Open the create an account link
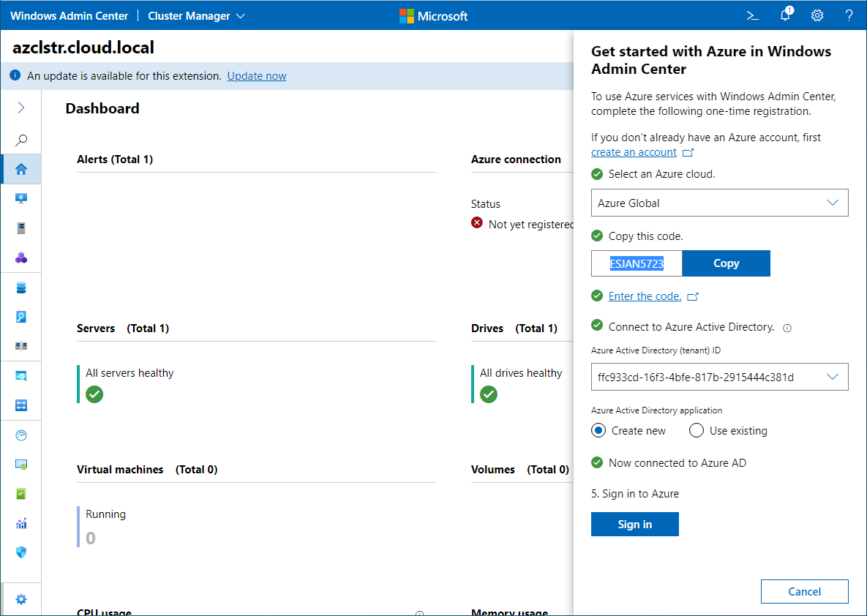 tap(634, 152)
